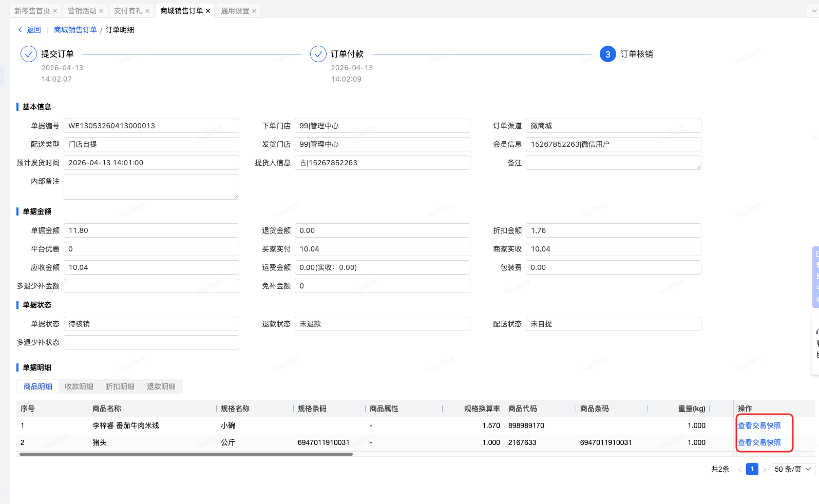Click the 免补金额 field

(383, 286)
